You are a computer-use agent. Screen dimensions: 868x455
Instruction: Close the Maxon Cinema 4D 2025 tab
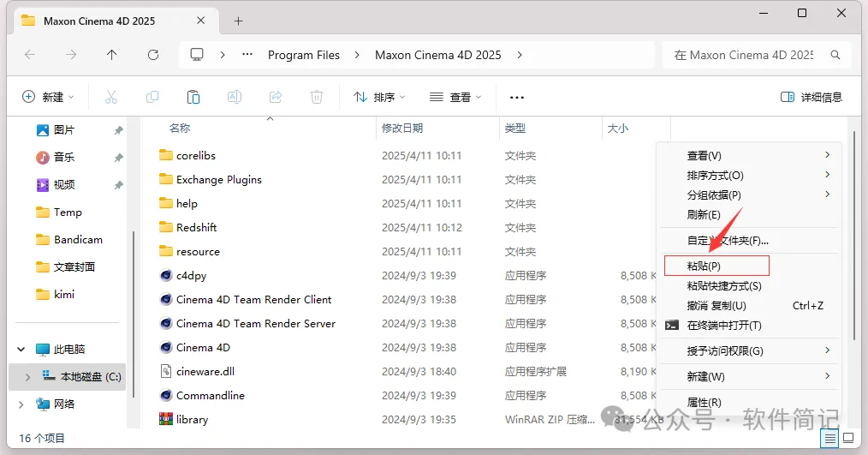coord(201,21)
